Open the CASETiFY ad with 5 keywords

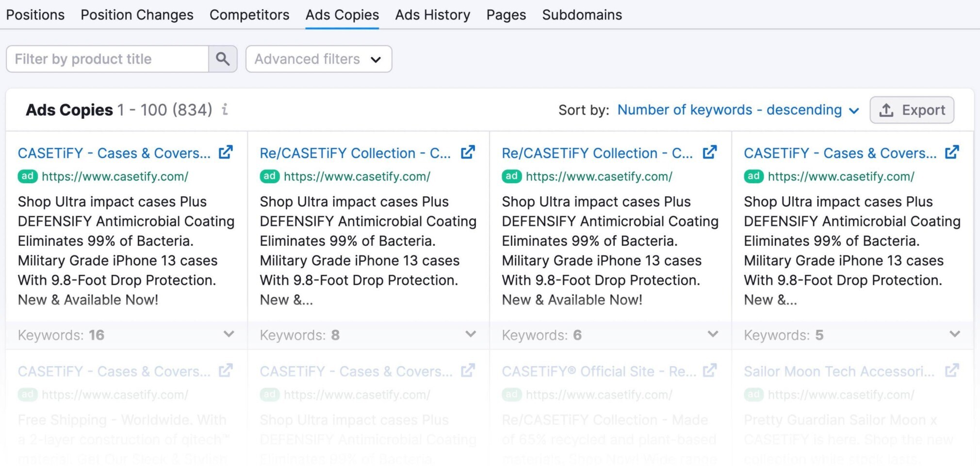pos(840,153)
